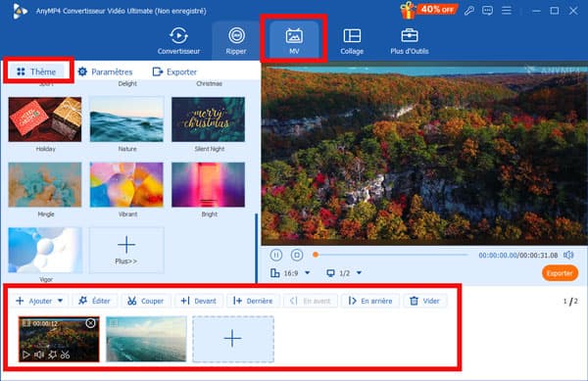The width and height of the screenshot is (588, 381).
Task: Select the MV module tab
Action: click(294, 40)
